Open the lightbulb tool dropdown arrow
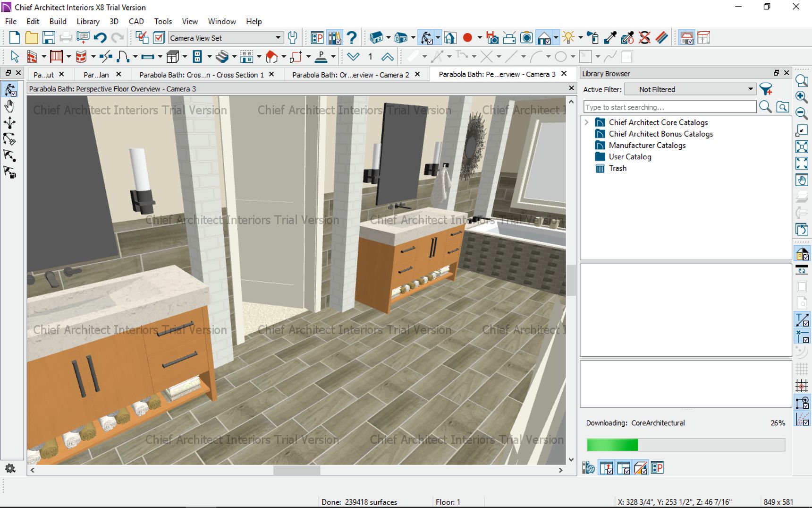812x508 pixels. pyautogui.click(x=580, y=38)
